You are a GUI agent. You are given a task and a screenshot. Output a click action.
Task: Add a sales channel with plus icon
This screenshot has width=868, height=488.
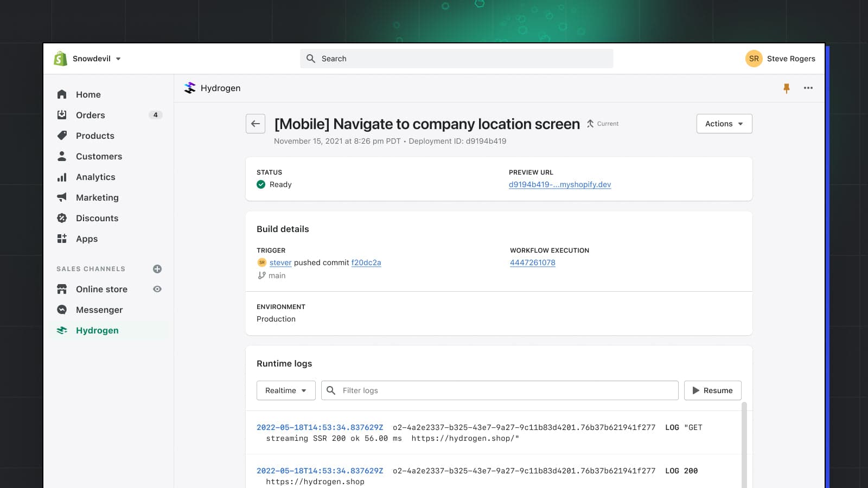(157, 269)
